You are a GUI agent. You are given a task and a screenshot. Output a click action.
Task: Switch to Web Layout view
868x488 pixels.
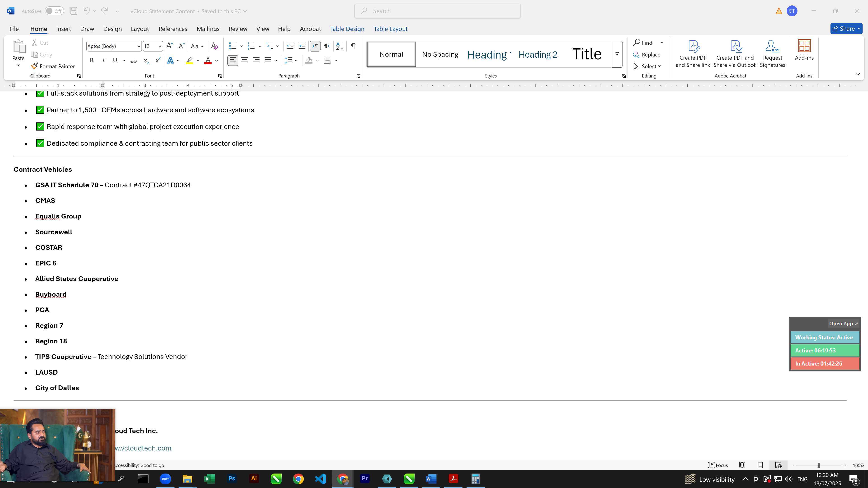[778, 465]
